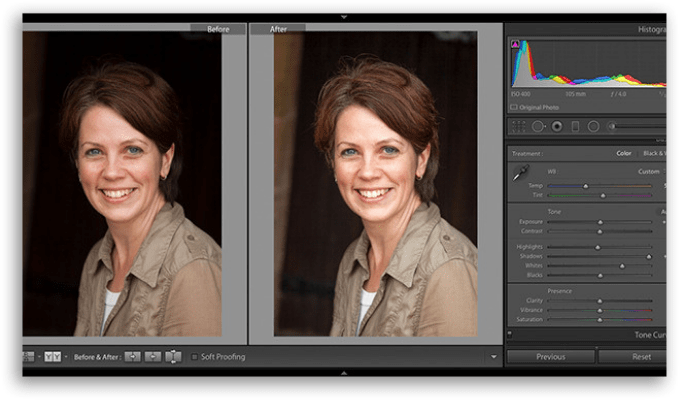Click the Contrast slider handle
Screen dimensions: 700x400
pos(600,231)
